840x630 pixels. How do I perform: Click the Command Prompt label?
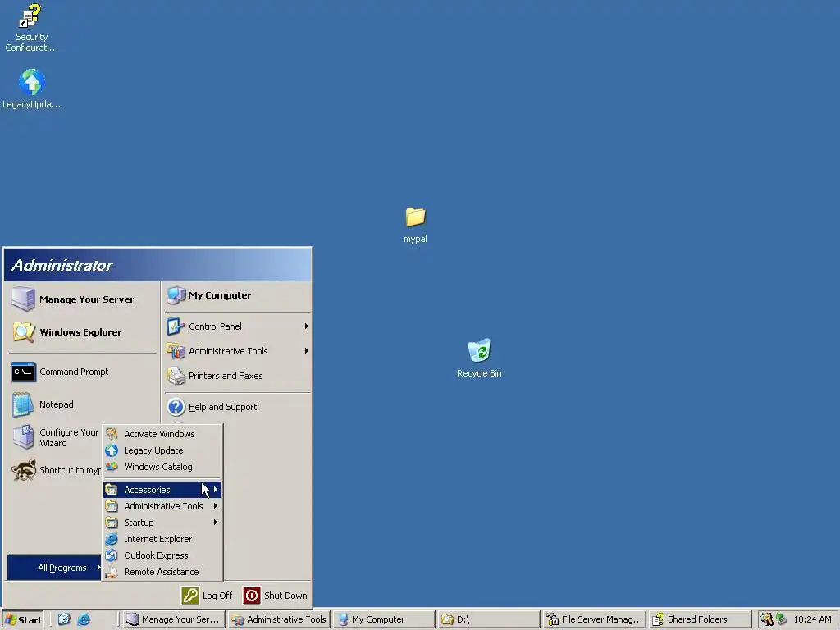point(74,372)
